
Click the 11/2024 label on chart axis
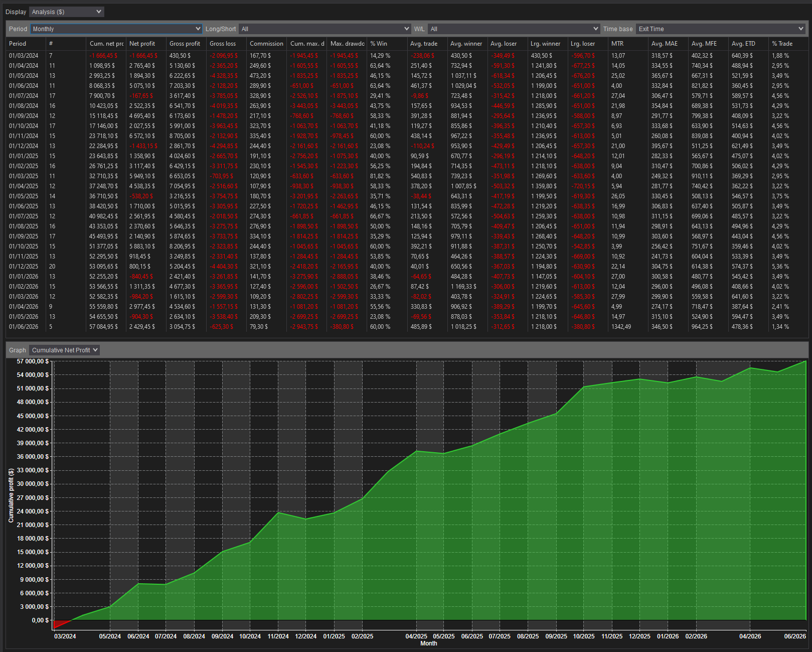278,636
